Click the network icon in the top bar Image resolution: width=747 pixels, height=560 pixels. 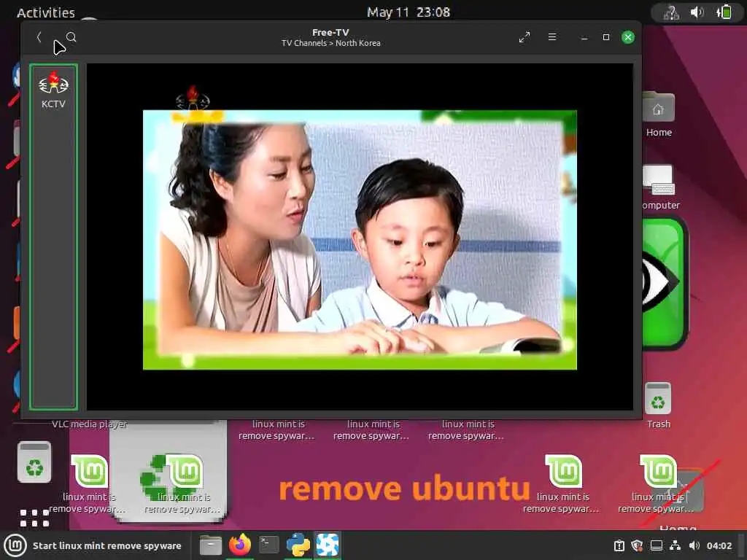click(671, 12)
